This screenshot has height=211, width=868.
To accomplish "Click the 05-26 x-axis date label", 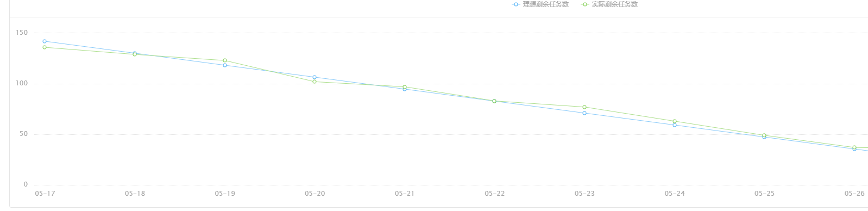I will click(854, 194).
